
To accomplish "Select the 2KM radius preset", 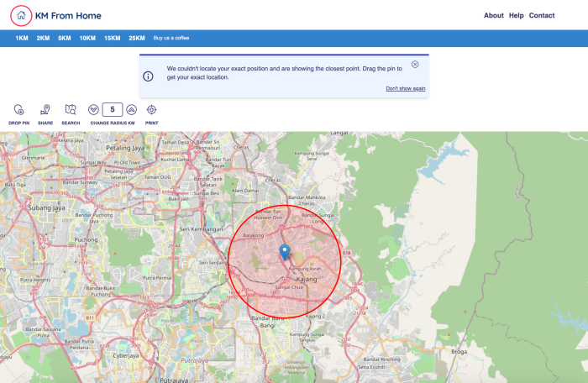I will pyautogui.click(x=43, y=38).
